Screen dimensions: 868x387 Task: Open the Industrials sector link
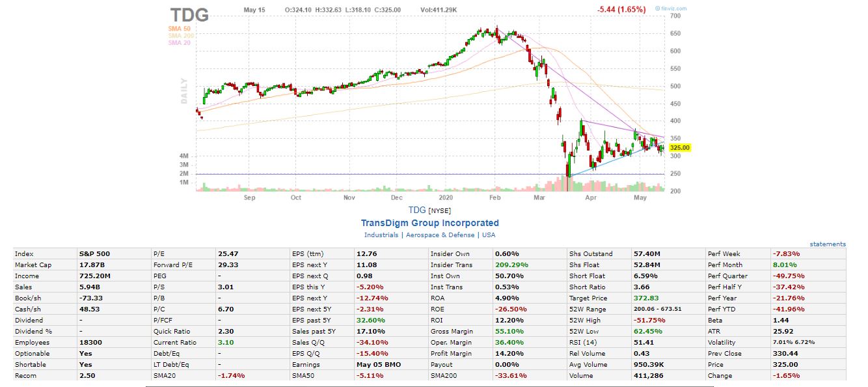[381, 235]
